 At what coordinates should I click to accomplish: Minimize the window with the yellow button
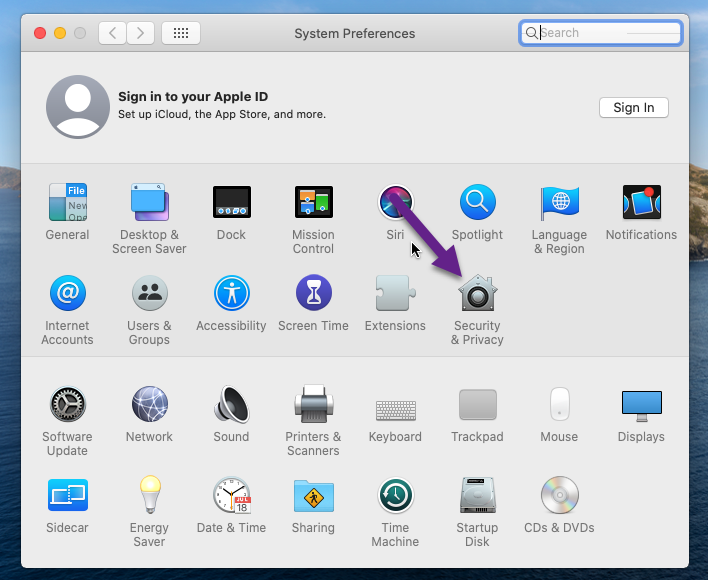coord(60,33)
